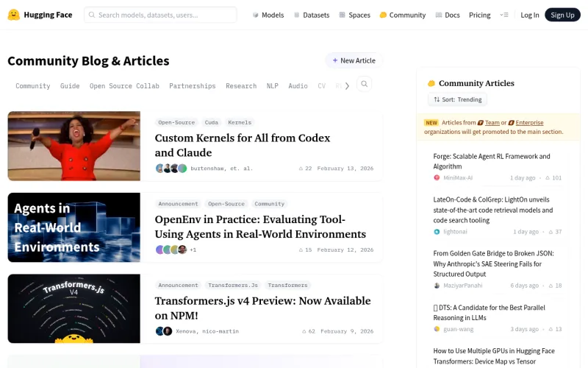This screenshot has height=368, width=588.
Task: Open the Transformers.js V4 article thumbnail
Action: pos(73,308)
